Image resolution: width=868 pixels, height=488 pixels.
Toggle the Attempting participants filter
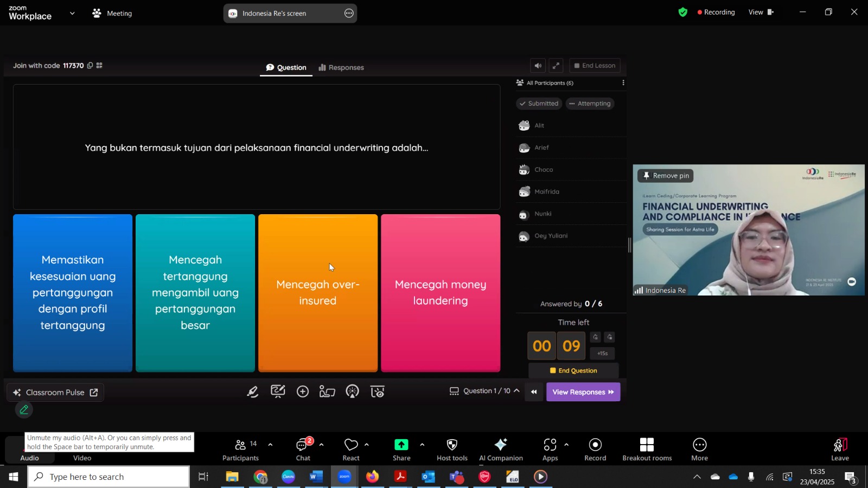pyautogui.click(x=590, y=104)
